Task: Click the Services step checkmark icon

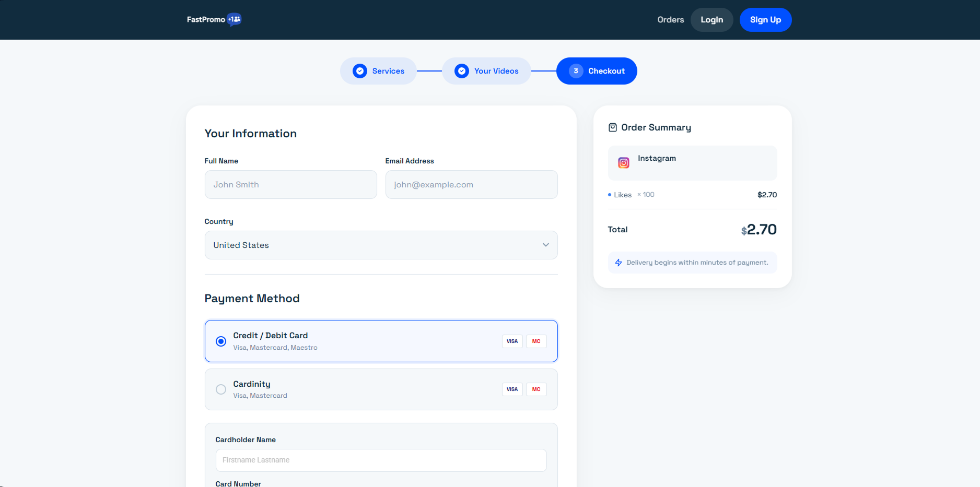Action: click(360, 71)
